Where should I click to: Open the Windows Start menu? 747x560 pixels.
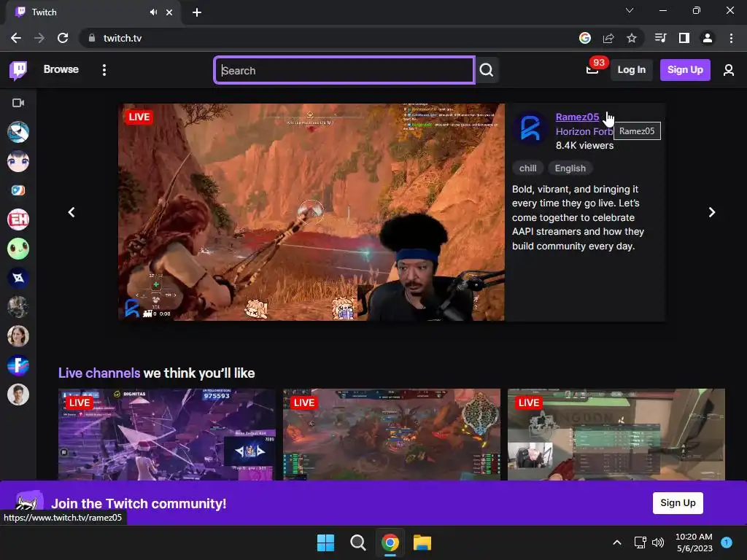click(325, 542)
